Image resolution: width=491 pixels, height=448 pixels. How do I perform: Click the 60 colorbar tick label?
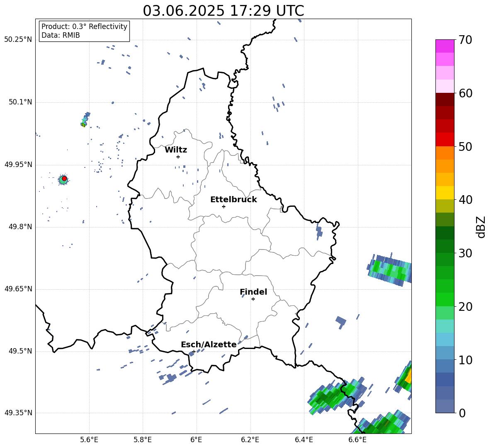tap(465, 93)
